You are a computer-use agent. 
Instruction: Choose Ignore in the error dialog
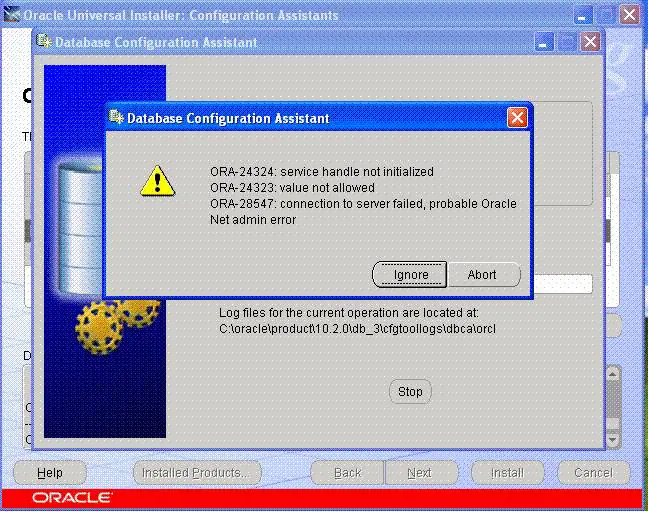click(410, 274)
